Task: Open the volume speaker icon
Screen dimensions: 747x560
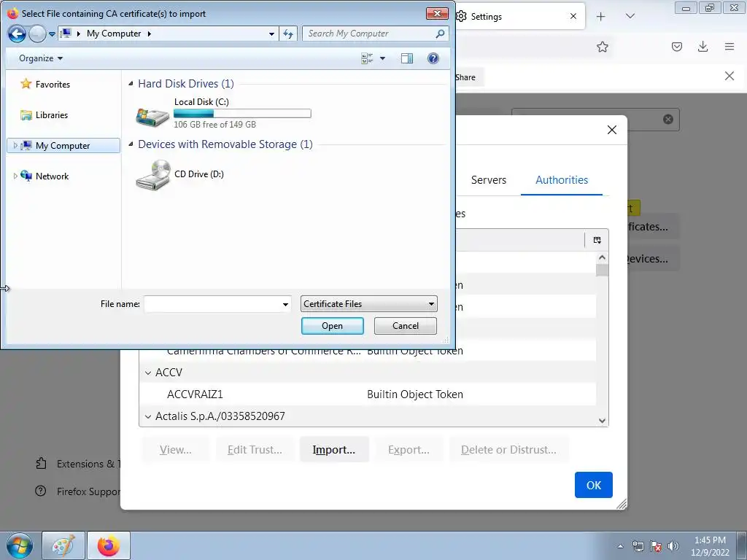Action: click(x=673, y=546)
